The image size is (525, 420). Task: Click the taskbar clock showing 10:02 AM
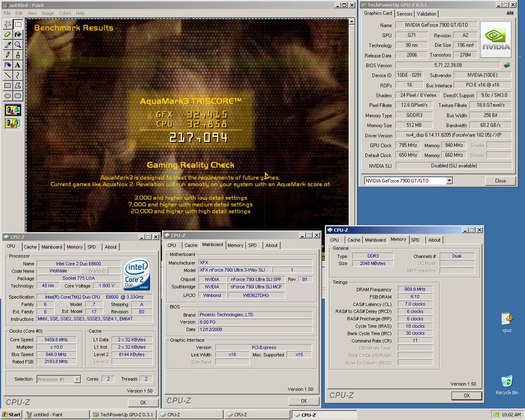[x=511, y=415]
